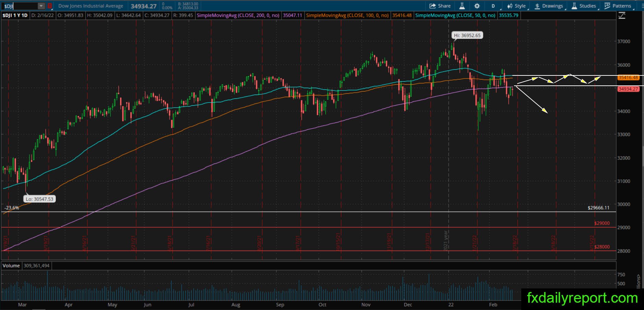Screen dimensions: 644x310
Task: Open the Drawings menu
Action: [549, 6]
